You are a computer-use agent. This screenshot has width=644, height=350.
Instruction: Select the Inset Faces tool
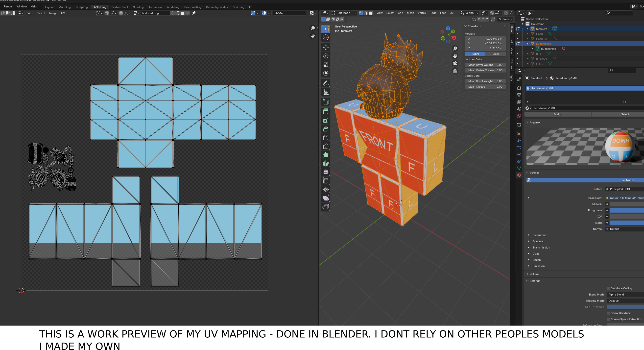point(326,120)
